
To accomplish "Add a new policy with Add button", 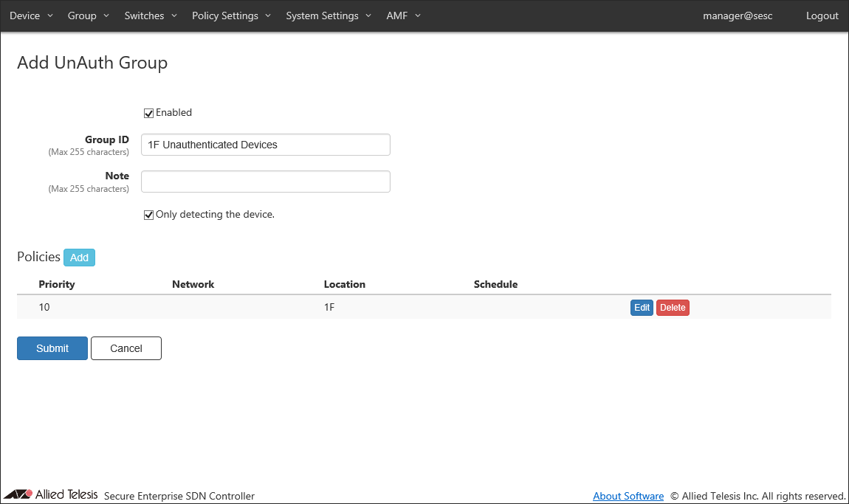I will 79,258.
